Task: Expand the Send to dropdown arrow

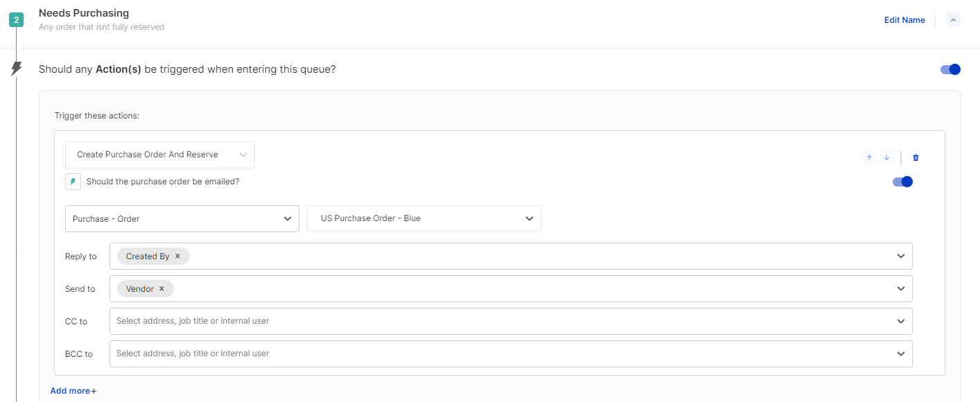Action: [x=901, y=289]
